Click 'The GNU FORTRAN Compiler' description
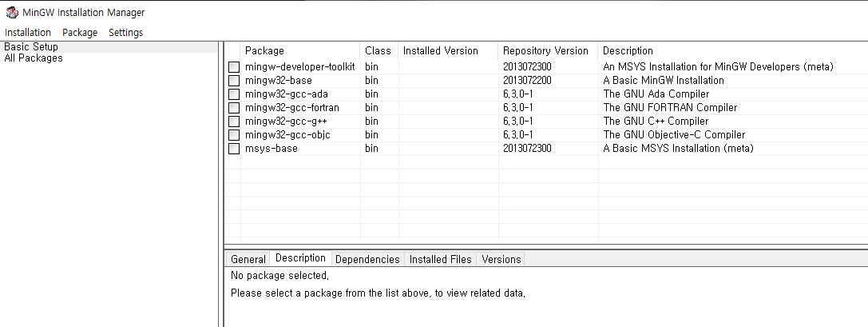Viewport: 868px width, 327px height. pyautogui.click(x=671, y=108)
